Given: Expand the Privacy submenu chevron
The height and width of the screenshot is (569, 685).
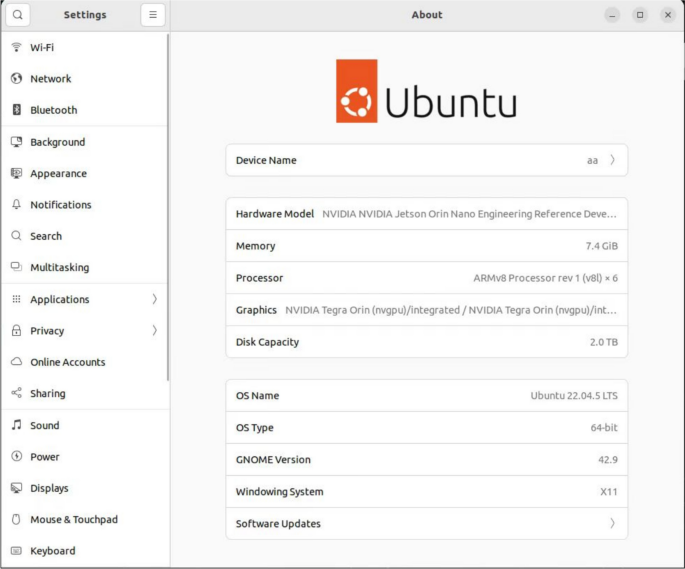Looking at the screenshot, I should pyautogui.click(x=154, y=331).
